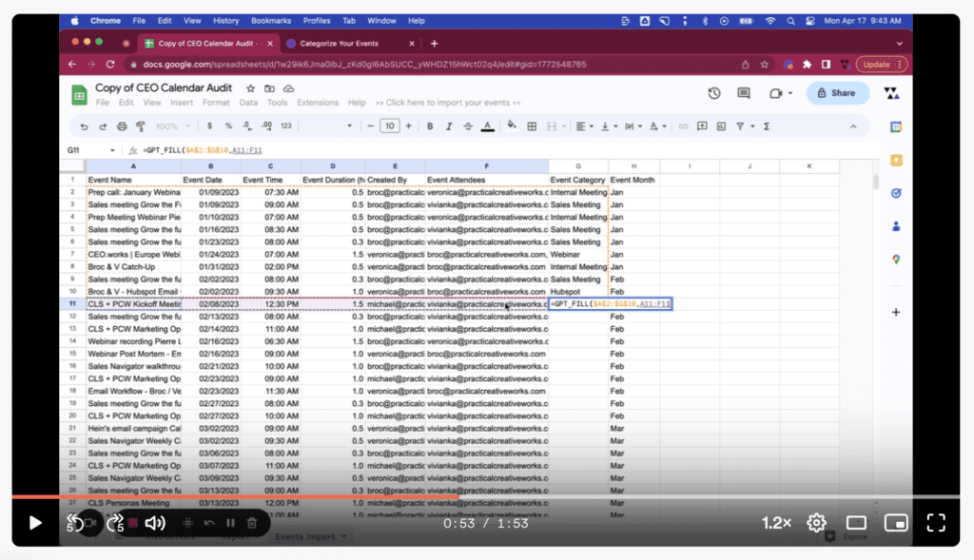Increase font size with plus button
Screen dimensions: 974x560
pyautogui.click(x=409, y=126)
